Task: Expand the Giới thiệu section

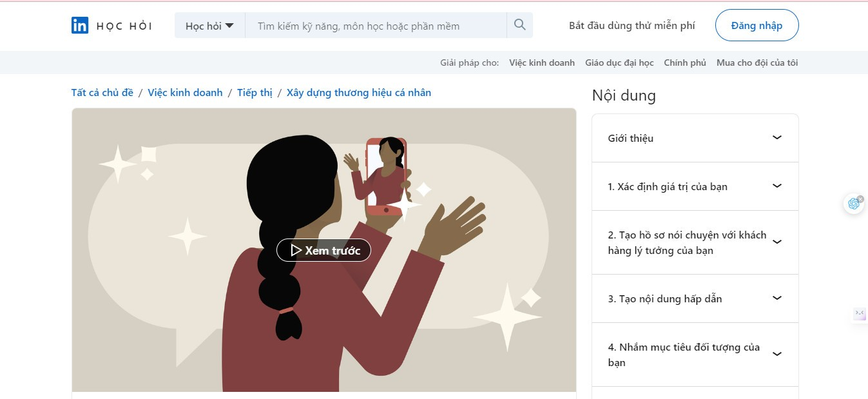Action: click(695, 138)
